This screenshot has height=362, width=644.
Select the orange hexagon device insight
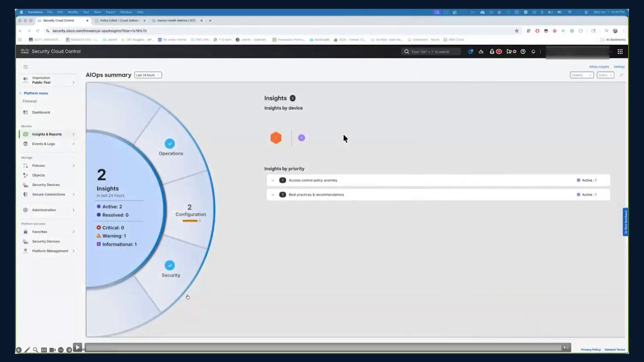276,138
